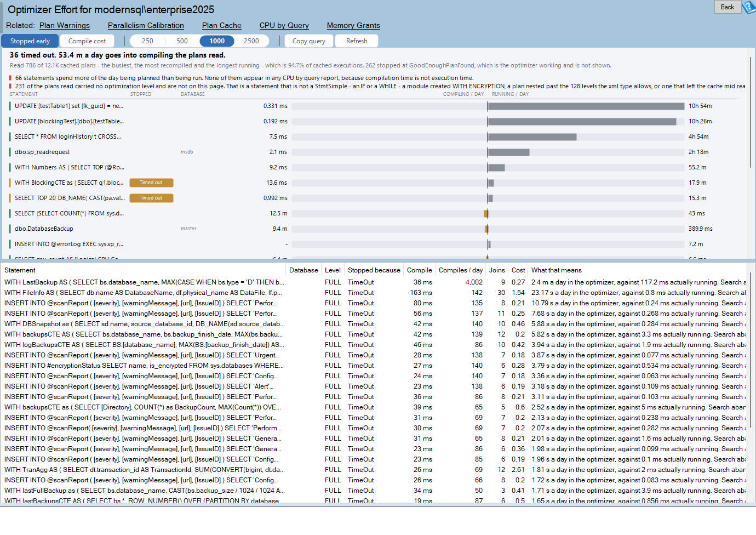This screenshot has height=535, width=756.
Task: Click the 2h 18m running bar
Action: 508,152
